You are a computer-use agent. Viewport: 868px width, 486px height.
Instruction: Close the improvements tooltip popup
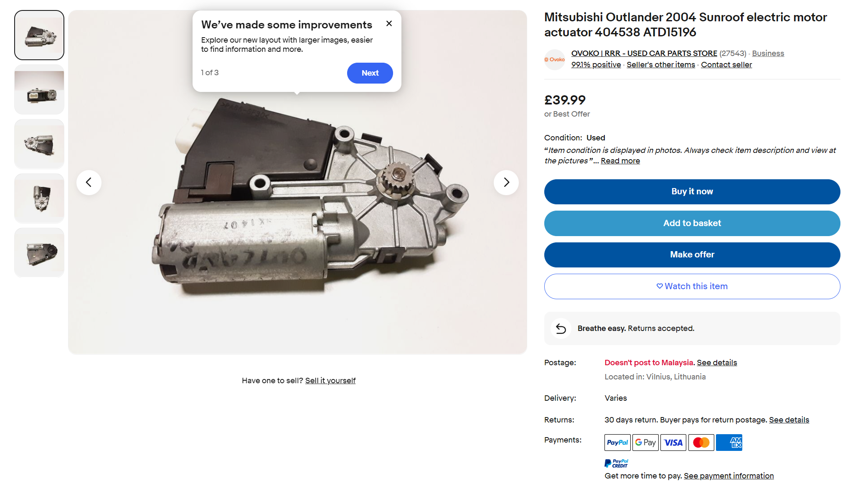(x=389, y=24)
